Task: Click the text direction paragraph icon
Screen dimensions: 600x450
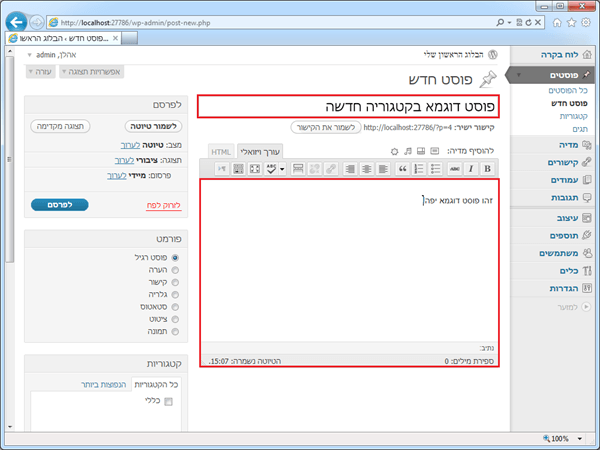Action: point(222,169)
